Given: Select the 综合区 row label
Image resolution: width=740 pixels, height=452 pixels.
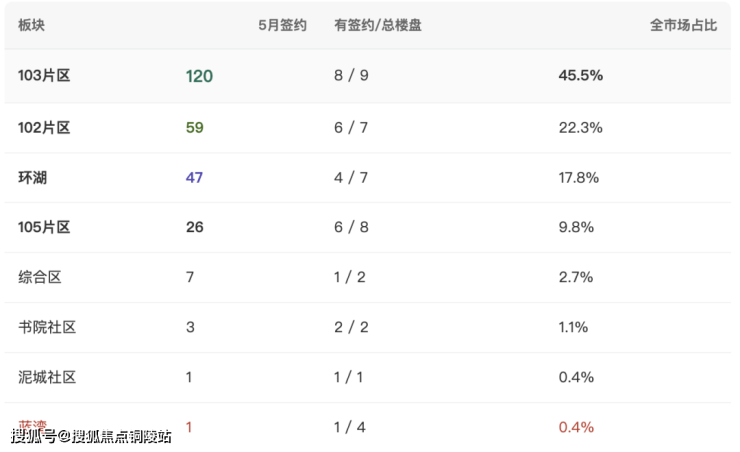Looking at the screenshot, I should click(x=40, y=277).
